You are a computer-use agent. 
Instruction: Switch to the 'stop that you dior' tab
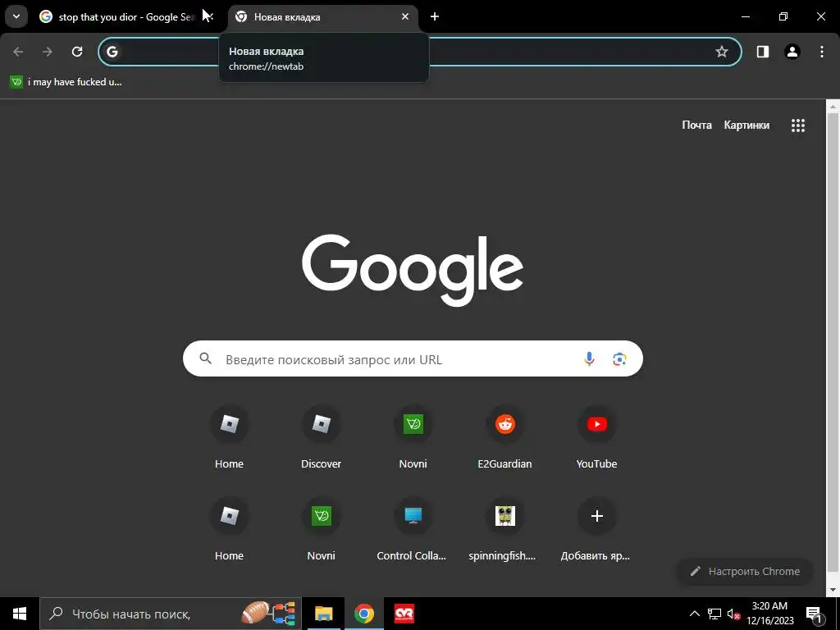126,17
